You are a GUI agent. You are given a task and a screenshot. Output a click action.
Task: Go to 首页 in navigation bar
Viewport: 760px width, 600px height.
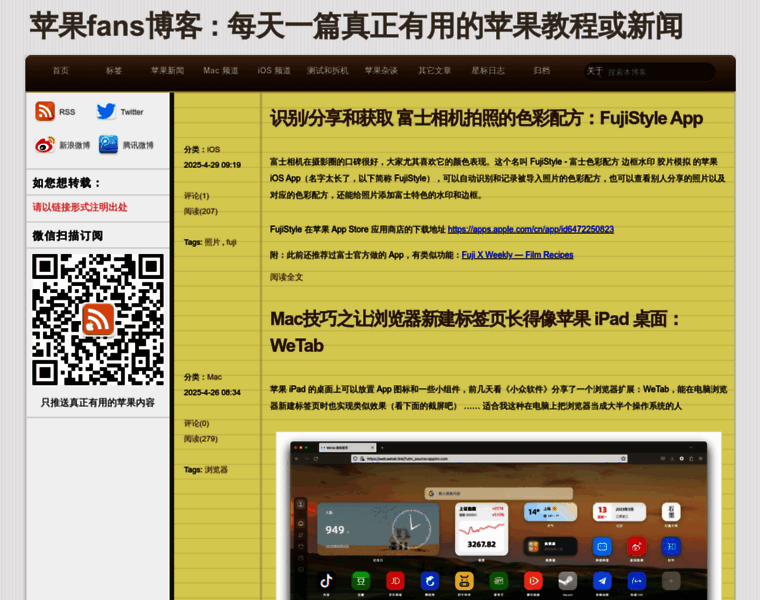tap(61, 71)
